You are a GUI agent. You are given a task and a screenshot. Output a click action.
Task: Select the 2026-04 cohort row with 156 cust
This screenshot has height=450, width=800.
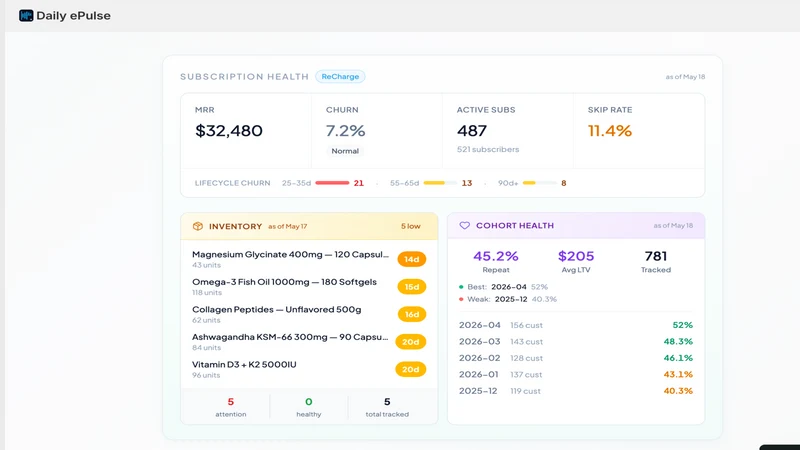[x=576, y=325]
